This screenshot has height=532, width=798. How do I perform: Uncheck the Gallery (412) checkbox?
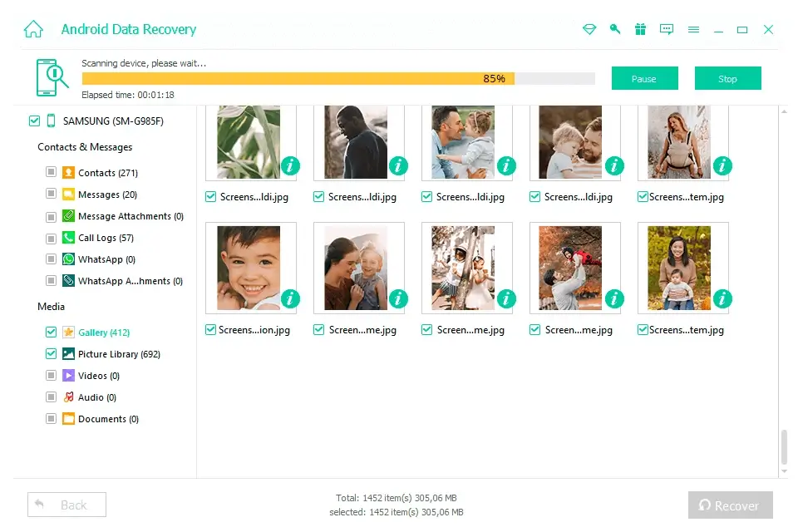coord(51,332)
